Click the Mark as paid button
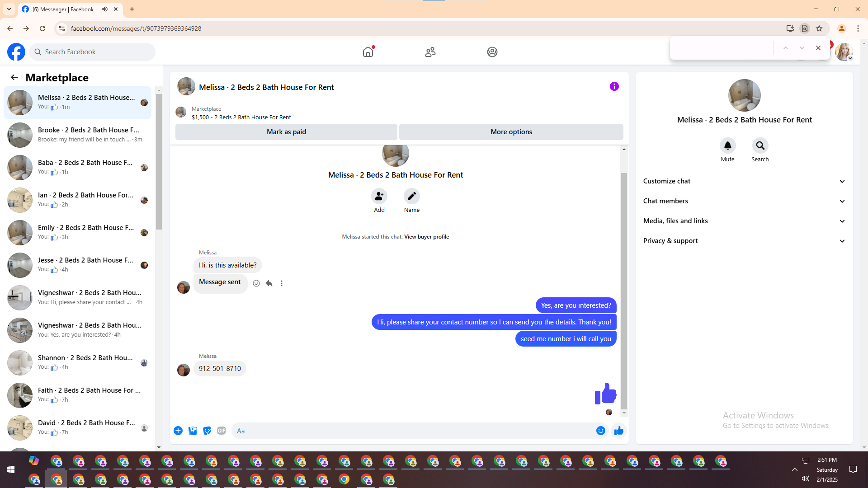The height and width of the screenshot is (488, 868). point(286,132)
